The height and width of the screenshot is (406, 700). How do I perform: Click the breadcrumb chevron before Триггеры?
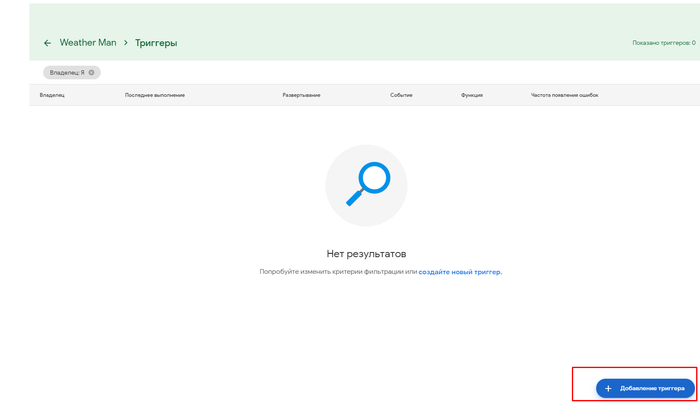pos(126,43)
